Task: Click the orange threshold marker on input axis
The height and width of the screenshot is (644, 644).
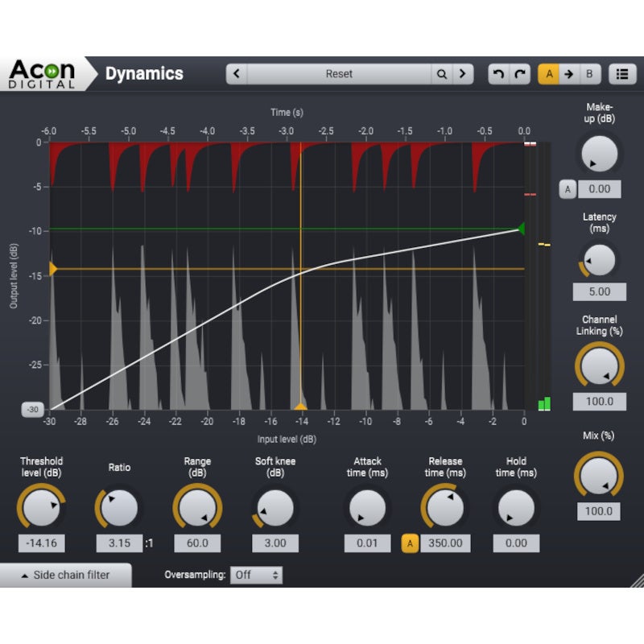Action: (300, 407)
